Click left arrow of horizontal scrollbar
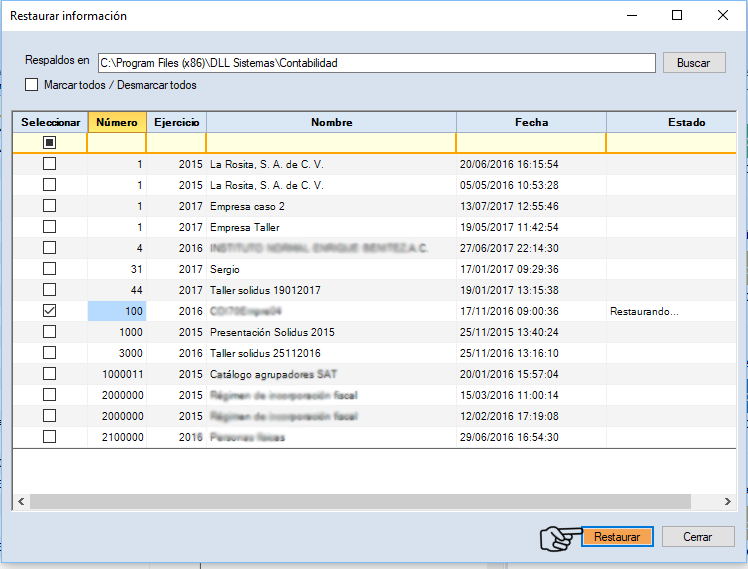 tap(21, 502)
